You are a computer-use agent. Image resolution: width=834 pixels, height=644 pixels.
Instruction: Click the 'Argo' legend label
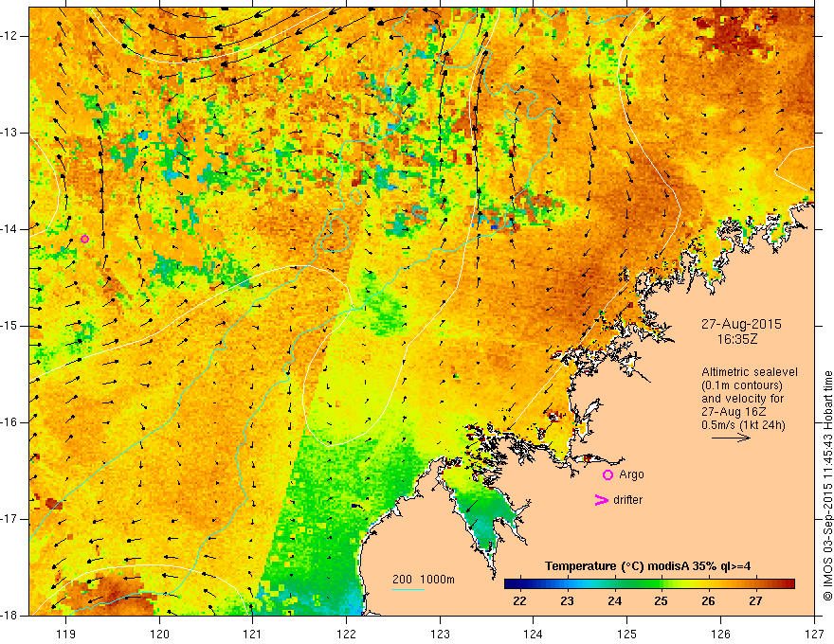pyautogui.click(x=631, y=474)
